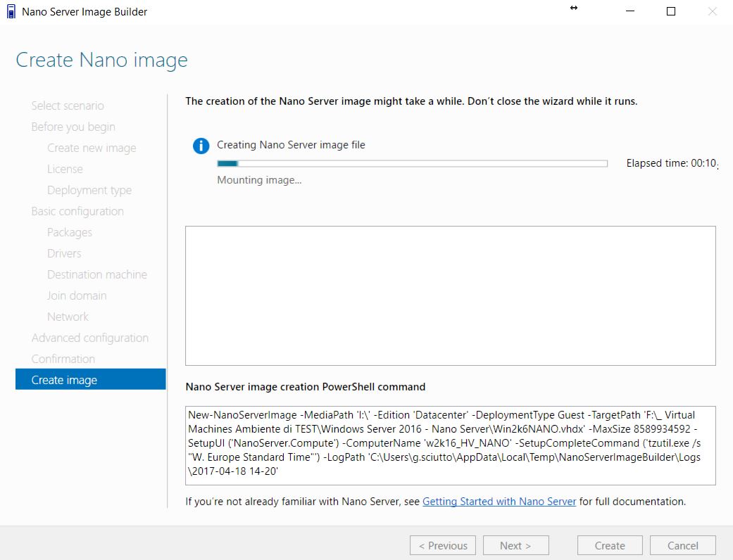Maximize the Nano Server Image Builder window
The height and width of the screenshot is (560, 733).
point(671,11)
